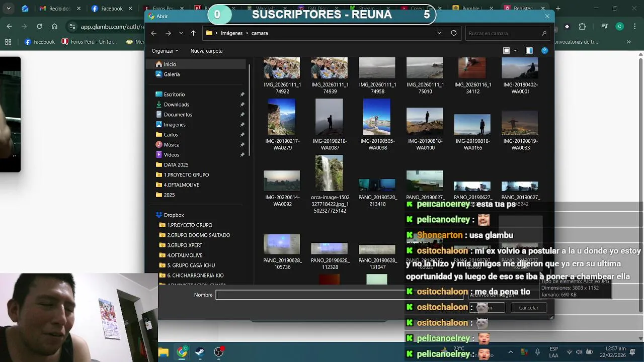Screen dimensions: 644x362
Task: Open dialog help question mark
Action: [544, 51]
